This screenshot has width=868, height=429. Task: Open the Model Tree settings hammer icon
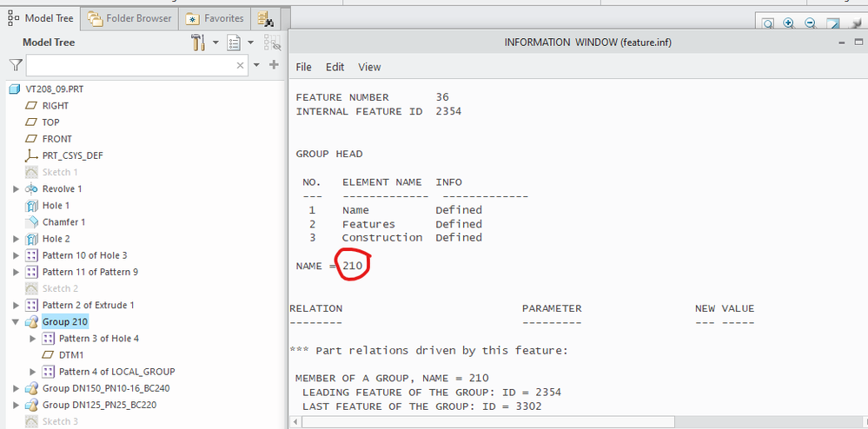198,42
